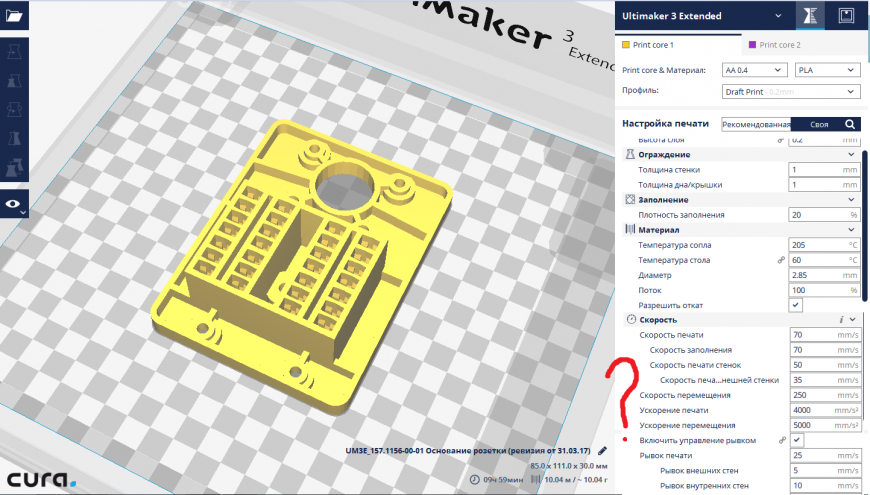Click the settings search magnifier icon

click(850, 124)
